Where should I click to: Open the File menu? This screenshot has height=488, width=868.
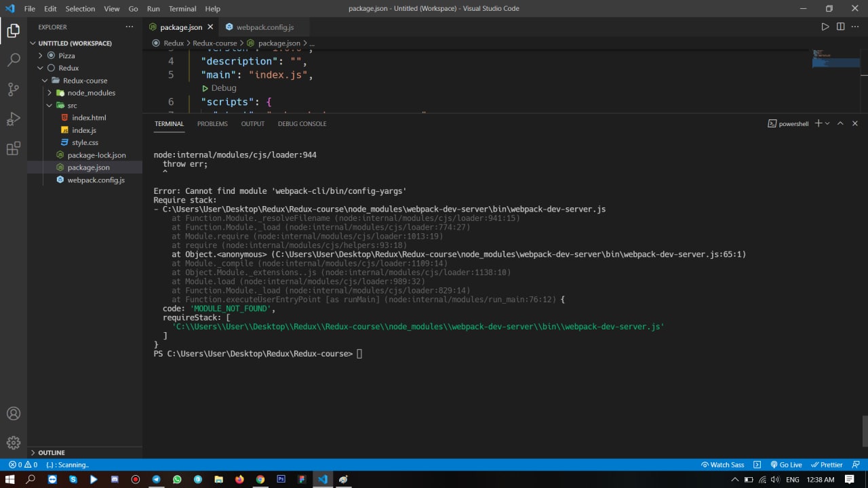[x=30, y=9]
